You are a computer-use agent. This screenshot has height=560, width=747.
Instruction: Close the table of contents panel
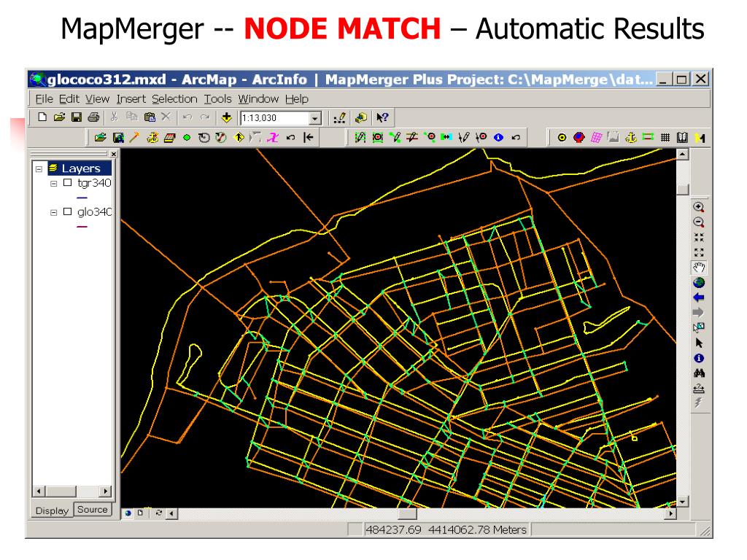tap(113, 154)
